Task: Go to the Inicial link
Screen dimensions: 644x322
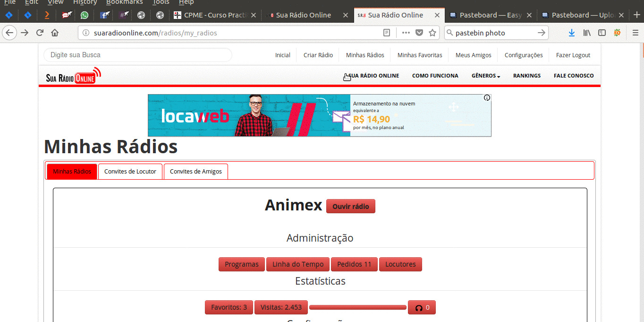Action: point(283,55)
